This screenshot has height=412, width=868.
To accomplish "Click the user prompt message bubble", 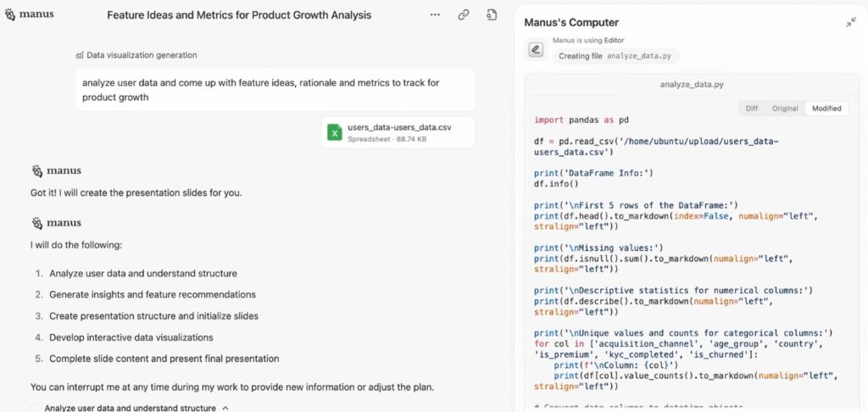I will tap(275, 90).
